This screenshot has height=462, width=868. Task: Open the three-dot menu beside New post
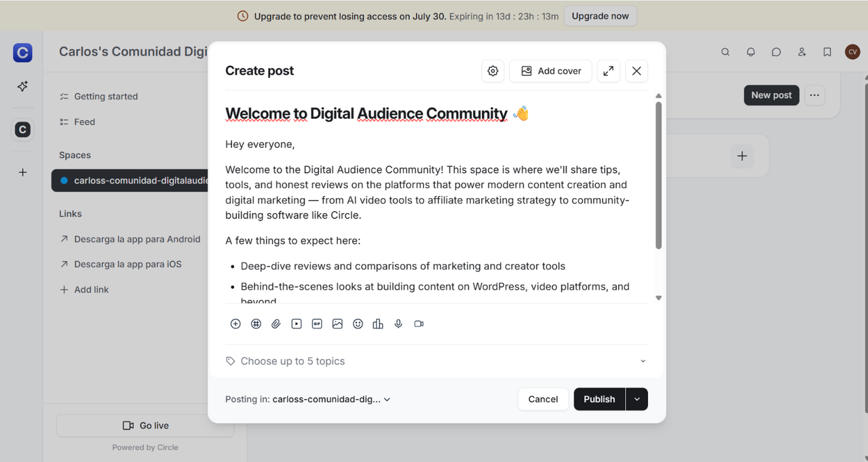coord(814,96)
